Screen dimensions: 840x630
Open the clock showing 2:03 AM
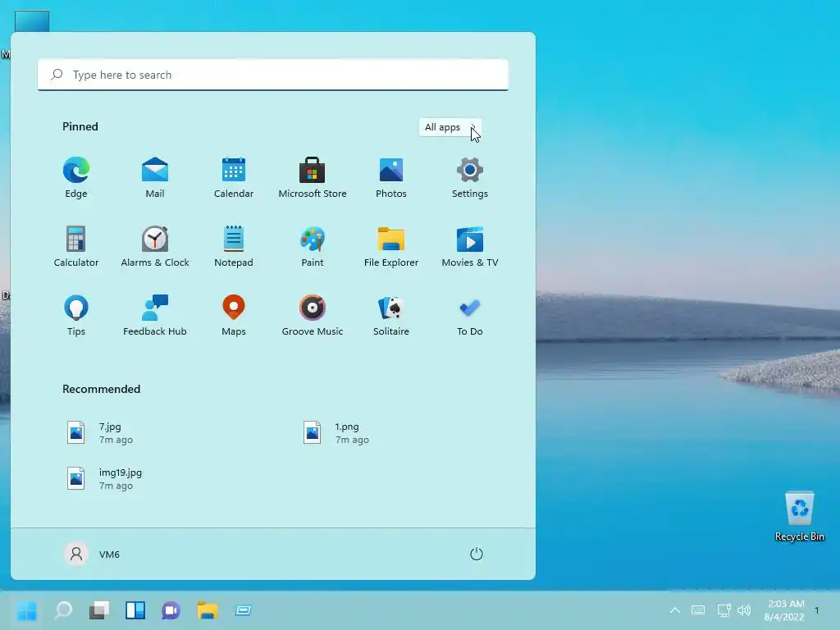[784, 610]
